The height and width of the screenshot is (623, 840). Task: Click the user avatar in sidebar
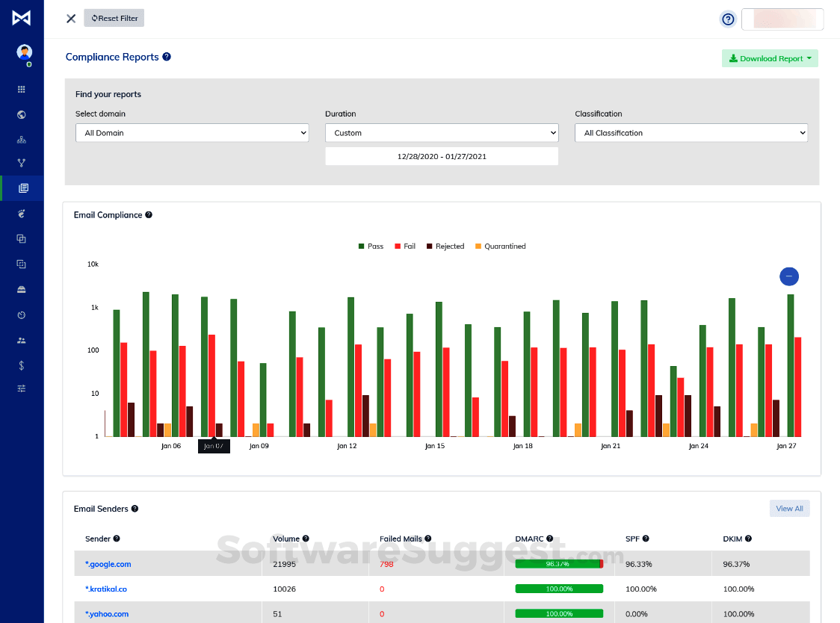click(x=25, y=52)
